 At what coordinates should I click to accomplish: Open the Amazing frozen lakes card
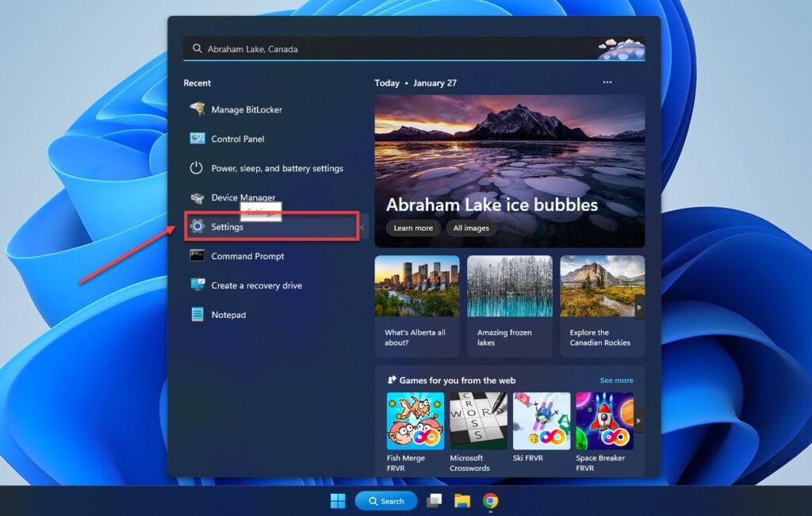[x=510, y=306]
